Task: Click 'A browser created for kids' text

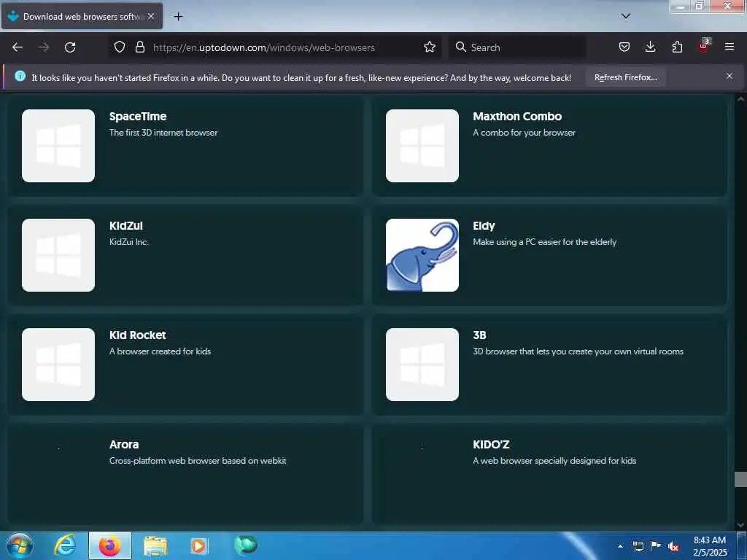Action: (x=160, y=351)
